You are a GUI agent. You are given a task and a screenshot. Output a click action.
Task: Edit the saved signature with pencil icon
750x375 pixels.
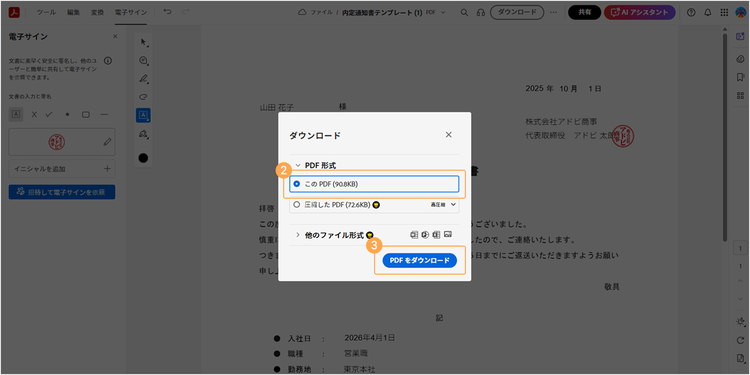coord(108,142)
